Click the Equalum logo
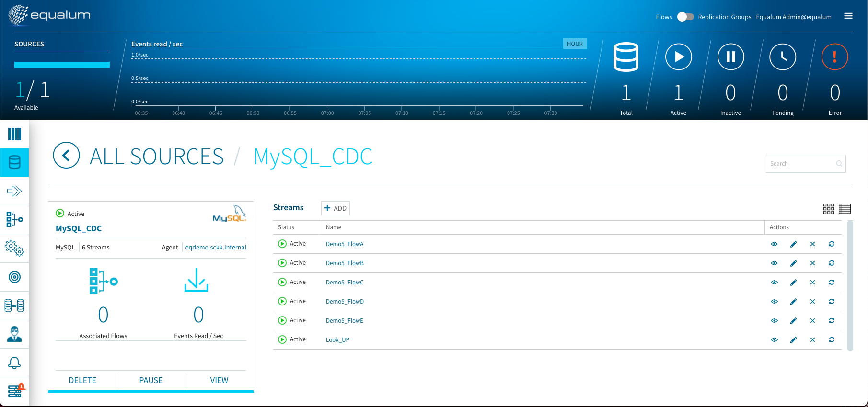 tap(49, 15)
